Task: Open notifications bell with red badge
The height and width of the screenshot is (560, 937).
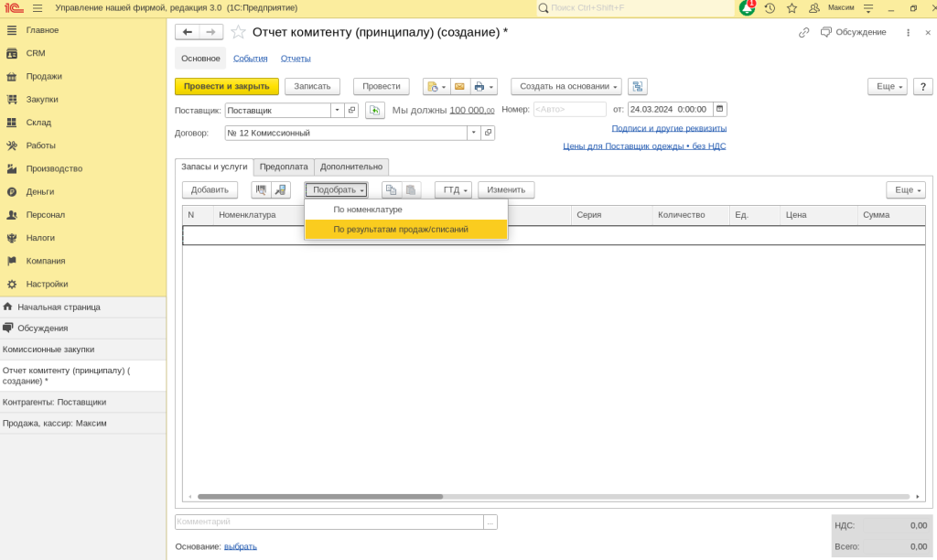Action: 747,7
